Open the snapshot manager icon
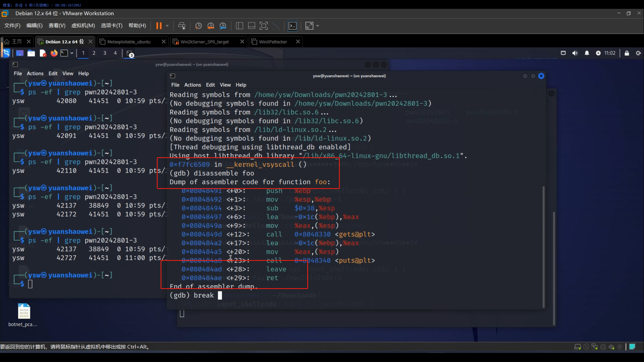Image resolution: width=644 pixels, height=362 pixels. (x=223, y=26)
